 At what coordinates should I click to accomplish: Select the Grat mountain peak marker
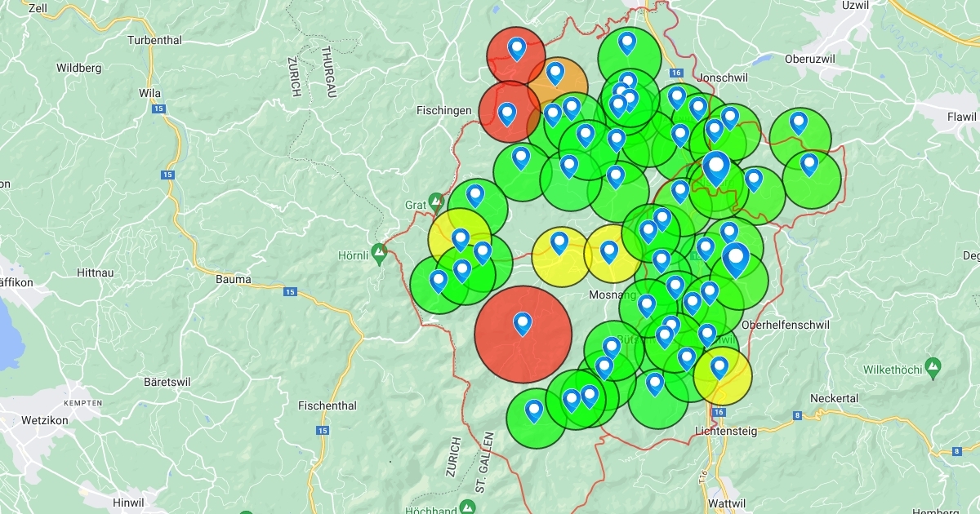pyautogui.click(x=436, y=200)
